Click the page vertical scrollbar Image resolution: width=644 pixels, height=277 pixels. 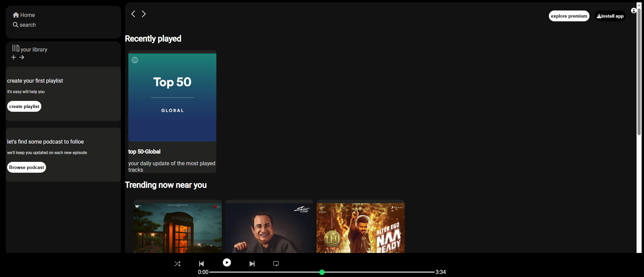(639, 71)
